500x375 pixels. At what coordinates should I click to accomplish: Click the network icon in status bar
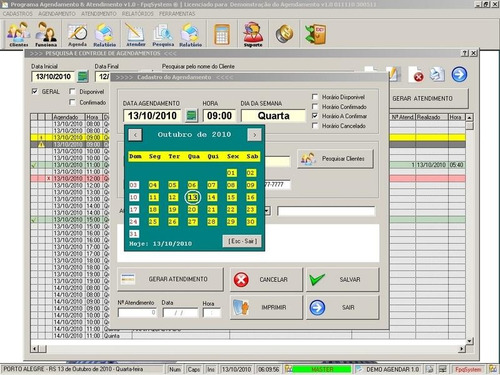click(x=443, y=369)
